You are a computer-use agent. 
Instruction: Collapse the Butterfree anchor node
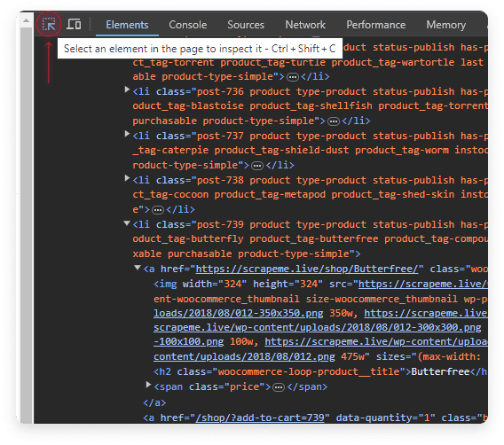[x=138, y=268]
